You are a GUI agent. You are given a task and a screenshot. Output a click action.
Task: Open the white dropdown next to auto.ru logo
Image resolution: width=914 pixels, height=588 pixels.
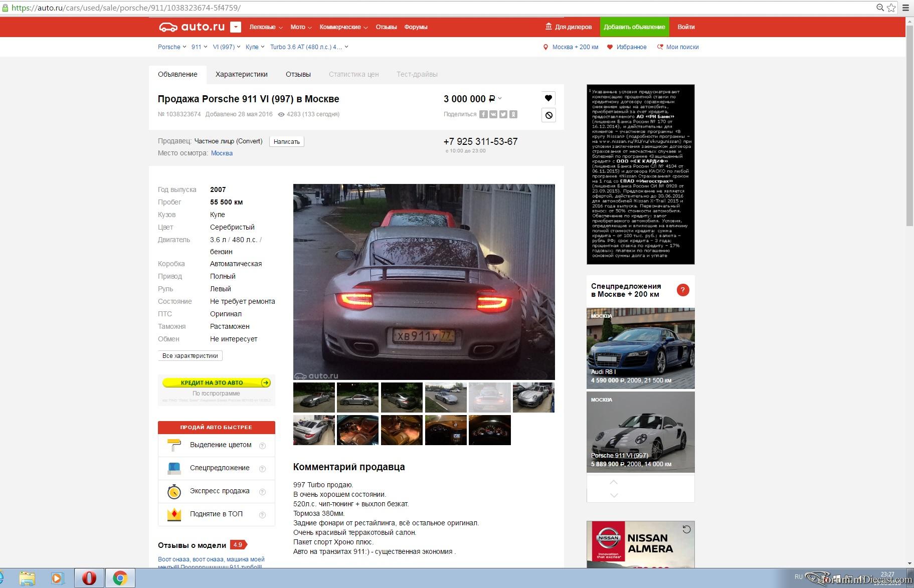pos(236,27)
